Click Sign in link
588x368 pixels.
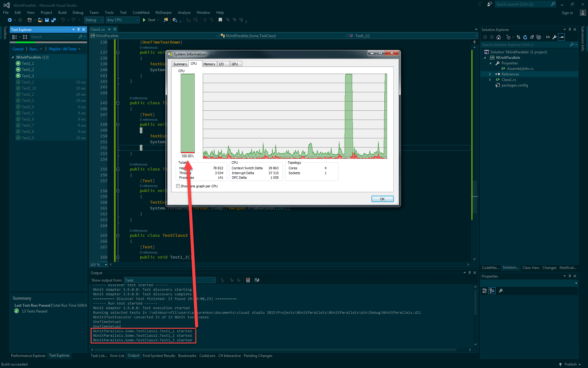point(567,13)
